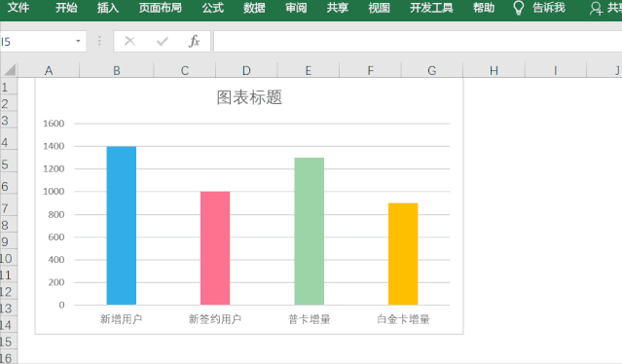This screenshot has height=364, width=622.
Task: Click the 1600 vertical axis value
Action: pyautogui.click(x=54, y=124)
